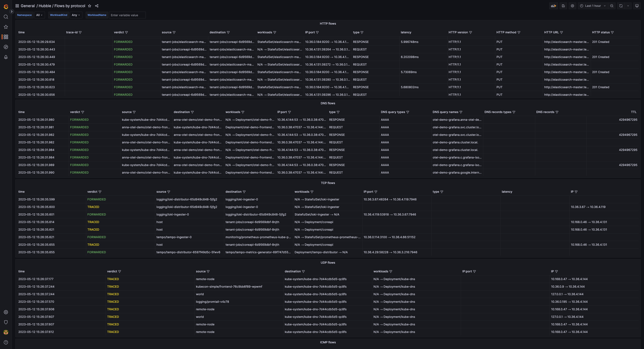Open Explore compass in the sidebar
This screenshot has height=349, width=644.
pyautogui.click(x=6, y=47)
